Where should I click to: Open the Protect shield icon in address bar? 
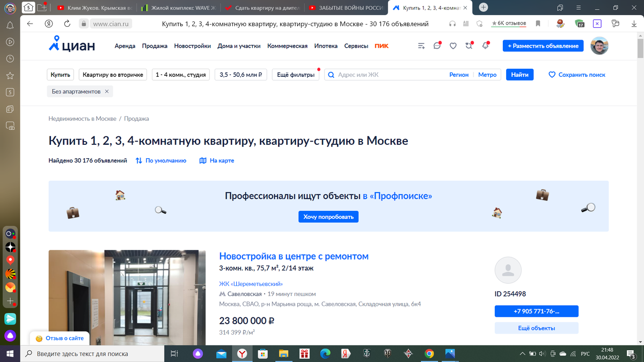[x=480, y=24]
